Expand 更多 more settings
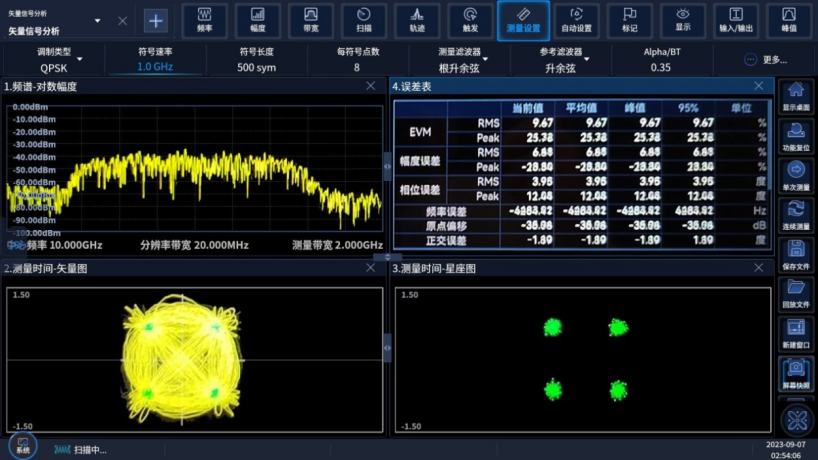Viewport: 818px width, 460px height. tap(766, 59)
